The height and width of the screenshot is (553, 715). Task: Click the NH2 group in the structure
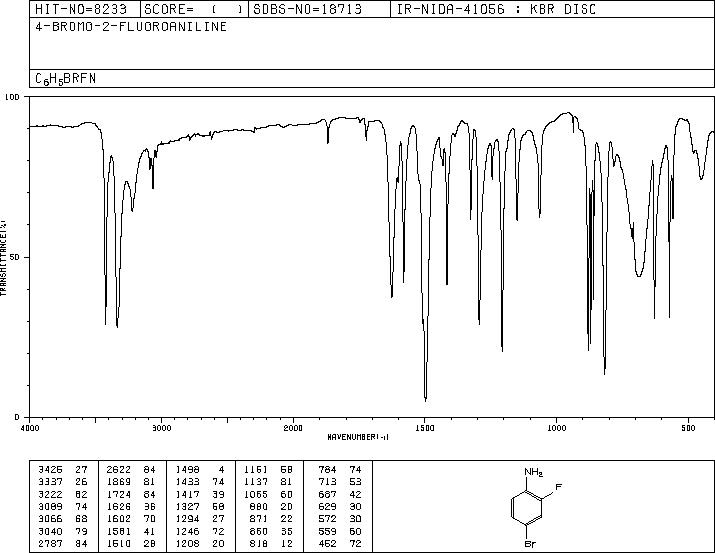534,472
